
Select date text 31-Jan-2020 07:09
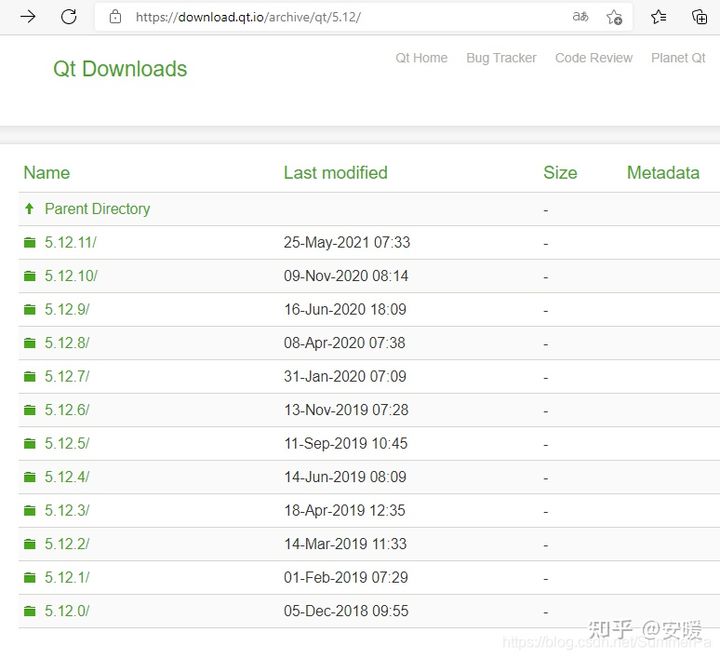tap(345, 377)
